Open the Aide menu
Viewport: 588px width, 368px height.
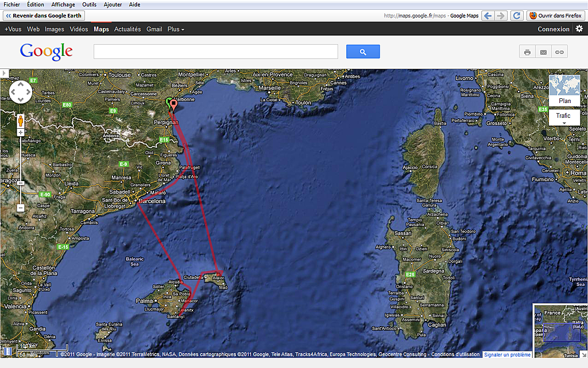click(134, 5)
